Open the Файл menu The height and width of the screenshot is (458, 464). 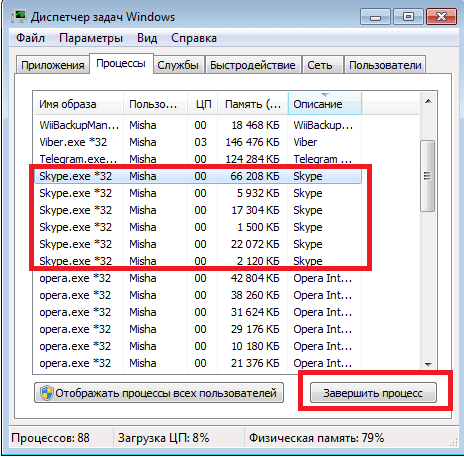[x=30, y=38]
